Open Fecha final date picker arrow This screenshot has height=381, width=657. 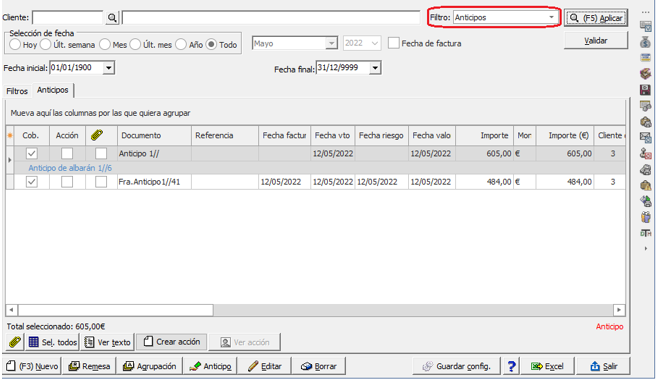coord(375,67)
